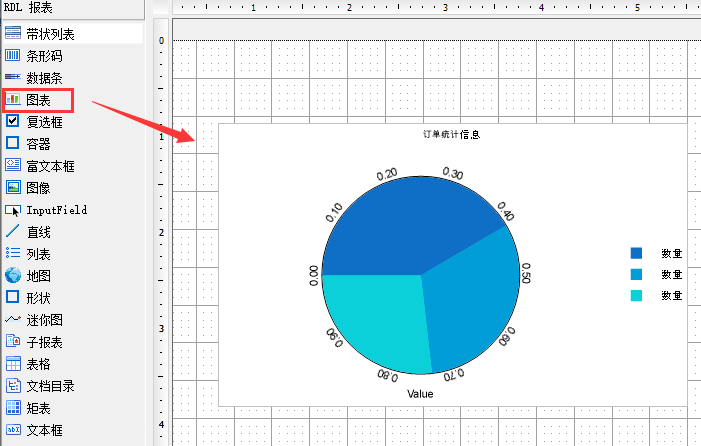The image size is (701, 446).
Task: Click the cyan legend swatch
Action: click(x=636, y=295)
